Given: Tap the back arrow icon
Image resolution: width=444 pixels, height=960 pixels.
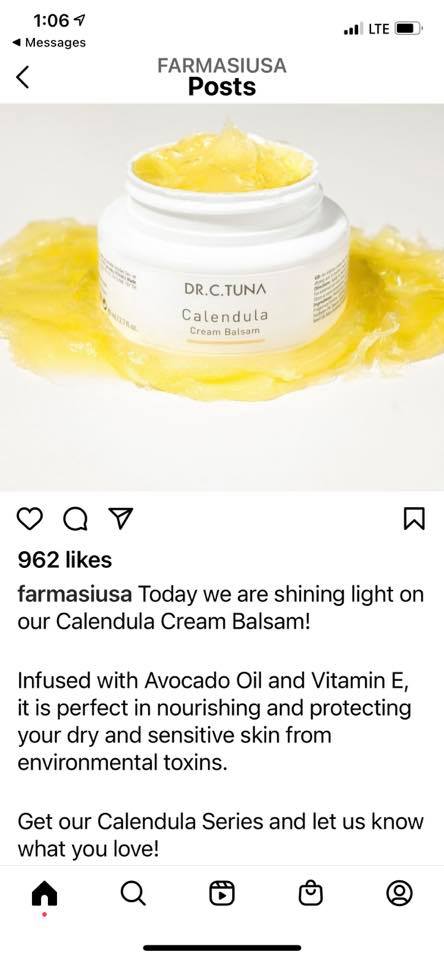Looking at the screenshot, I should click(x=23, y=77).
